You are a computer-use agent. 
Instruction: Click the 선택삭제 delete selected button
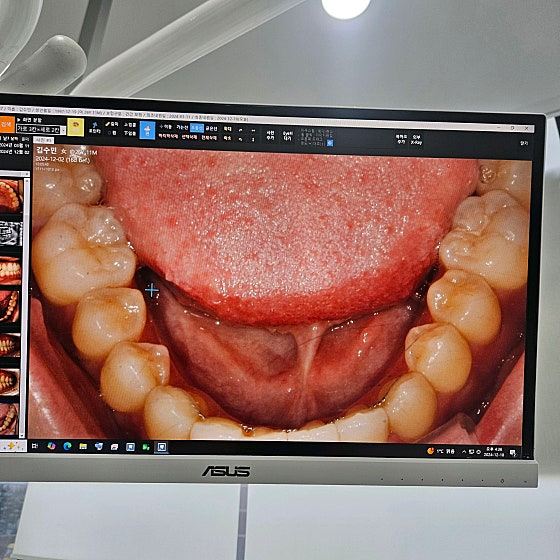tap(189, 137)
